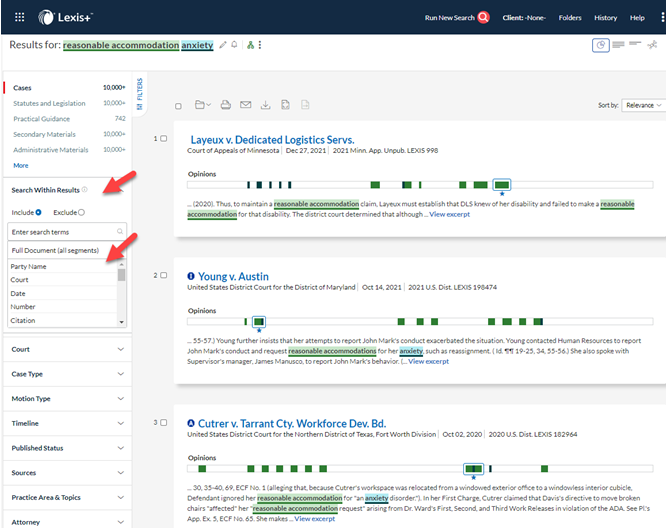Create an alert with the bell icon
This screenshot has width=666, height=529.
(234, 45)
